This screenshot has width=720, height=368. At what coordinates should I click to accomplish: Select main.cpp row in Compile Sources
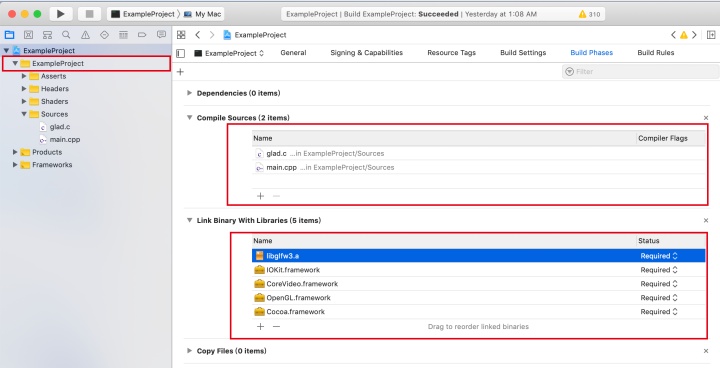[478, 167]
